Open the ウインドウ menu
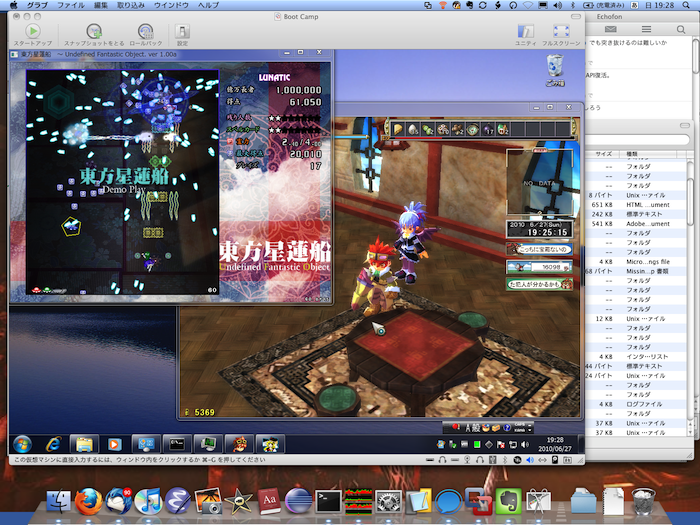This screenshot has width=700, height=525. [x=171, y=5]
